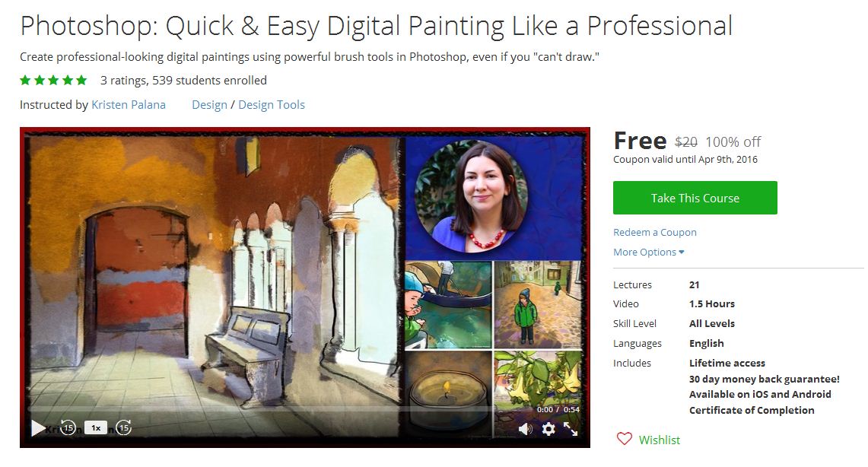Open the Redeem a Coupon link

pyautogui.click(x=655, y=233)
